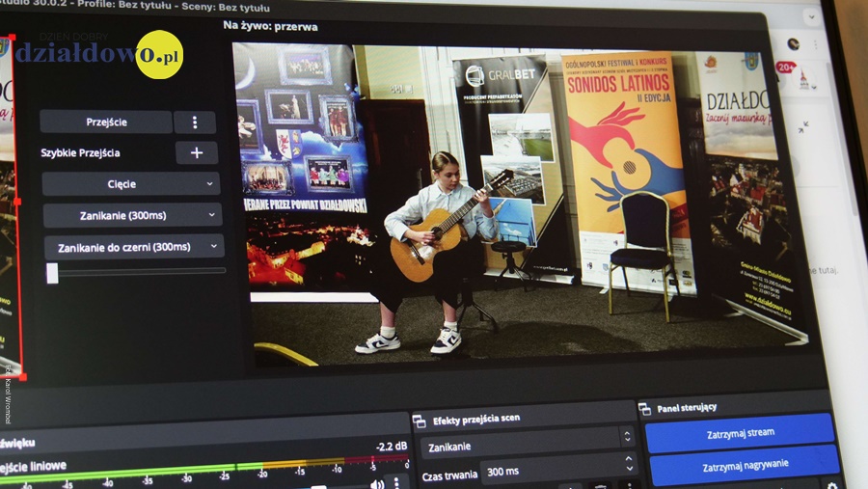Click the browser profile avatar icon
The width and height of the screenshot is (868, 489).
pyautogui.click(x=794, y=44)
